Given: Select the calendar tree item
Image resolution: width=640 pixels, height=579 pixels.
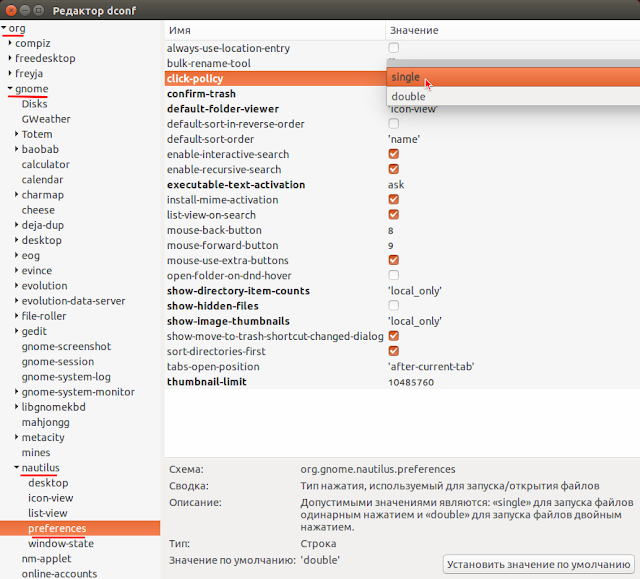Looking at the screenshot, I should [42, 180].
